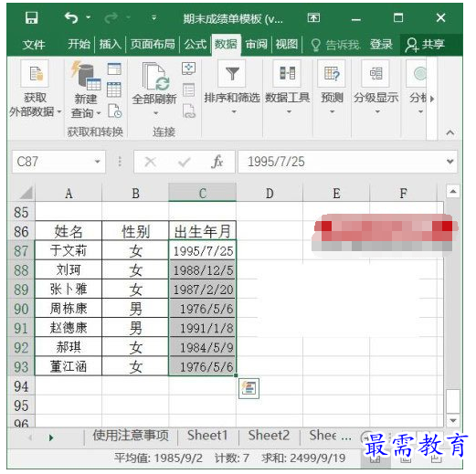
Task: Click the 出生年月 header cell
Action: (x=202, y=231)
